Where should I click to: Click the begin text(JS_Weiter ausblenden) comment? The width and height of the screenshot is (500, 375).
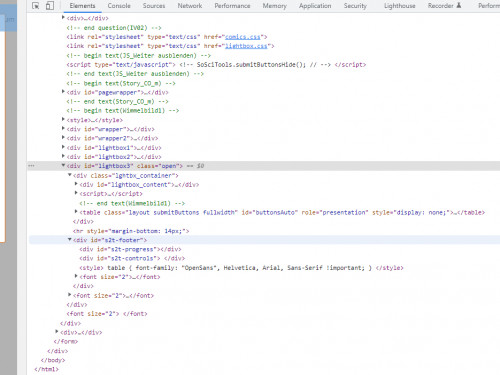tap(138, 55)
